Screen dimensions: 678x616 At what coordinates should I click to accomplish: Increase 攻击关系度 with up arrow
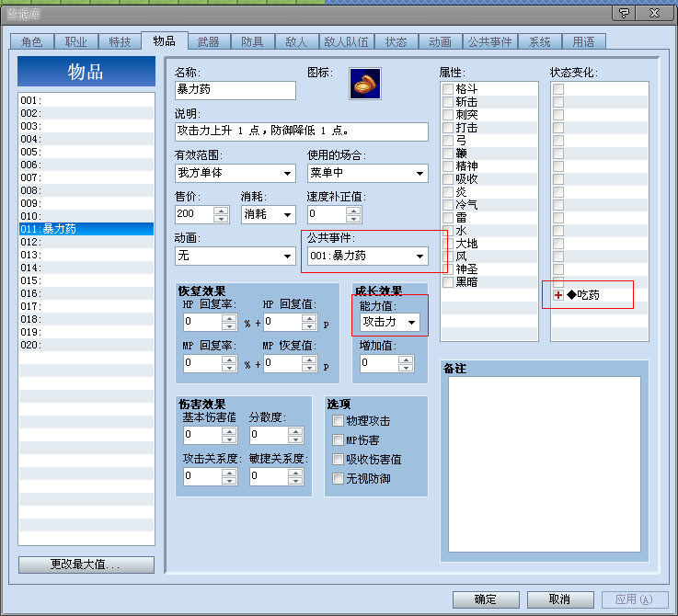click(229, 473)
